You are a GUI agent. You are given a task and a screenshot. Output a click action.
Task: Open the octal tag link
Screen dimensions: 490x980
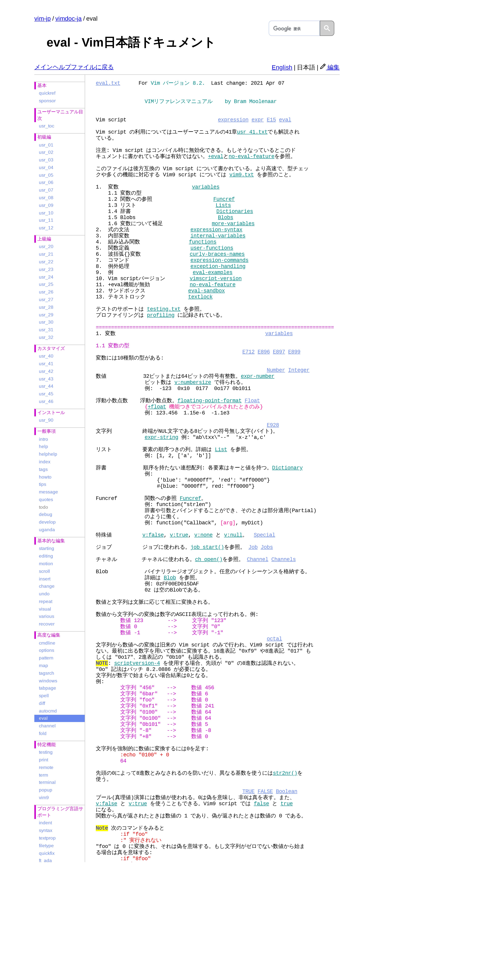point(274,639)
